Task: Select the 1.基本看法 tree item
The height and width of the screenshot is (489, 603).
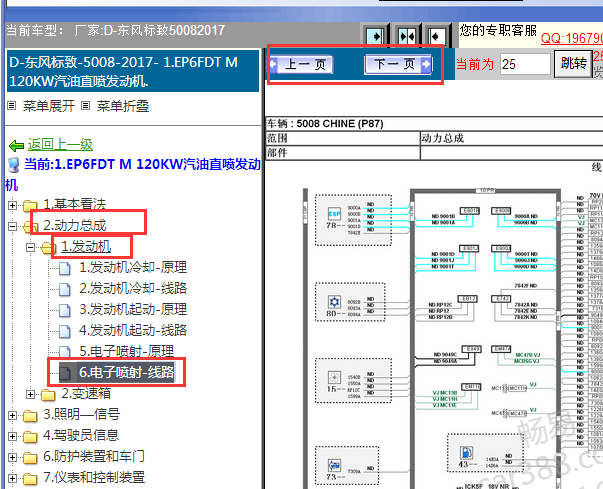Action: [74, 204]
